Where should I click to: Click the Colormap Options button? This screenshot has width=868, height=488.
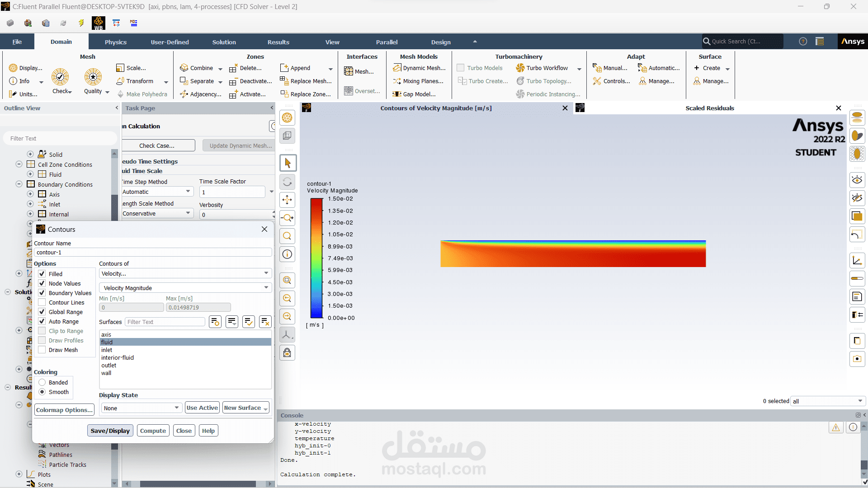pyautogui.click(x=64, y=410)
